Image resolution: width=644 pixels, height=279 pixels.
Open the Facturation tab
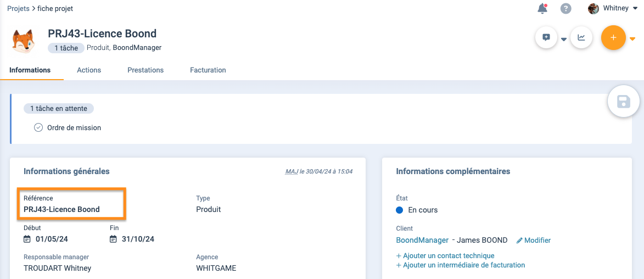point(208,70)
